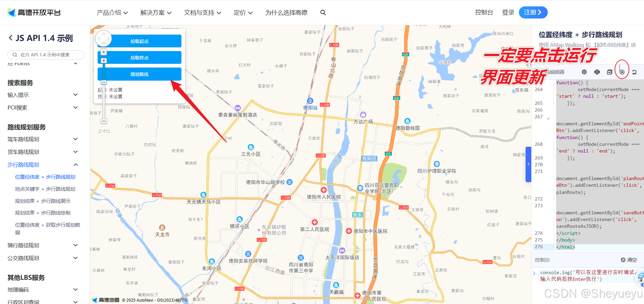Open the 解决方案 dropdown menu

tap(156, 13)
